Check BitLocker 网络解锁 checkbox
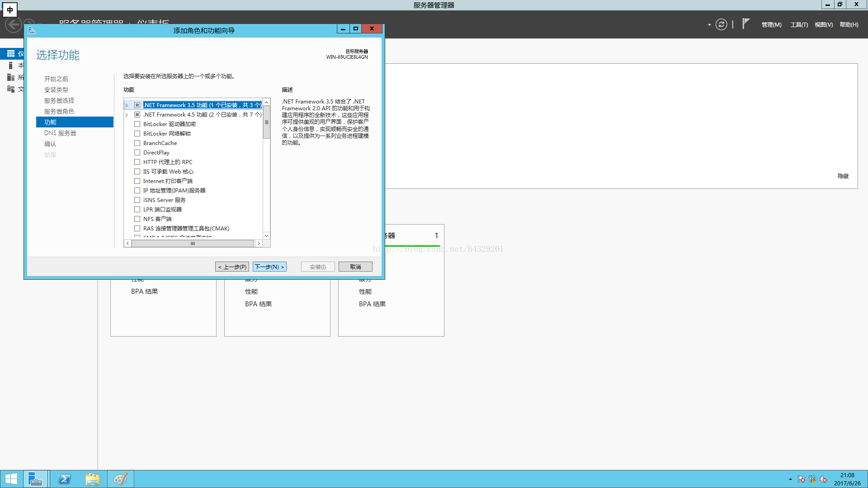The image size is (868, 488). point(137,133)
